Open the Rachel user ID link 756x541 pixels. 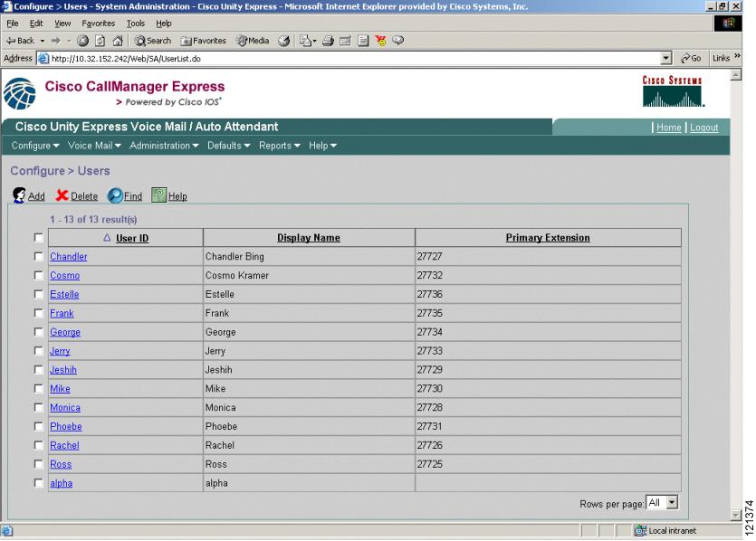pyautogui.click(x=64, y=445)
